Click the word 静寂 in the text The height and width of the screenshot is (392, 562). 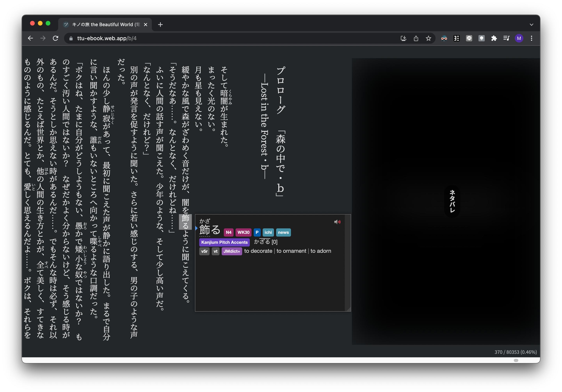(107, 114)
